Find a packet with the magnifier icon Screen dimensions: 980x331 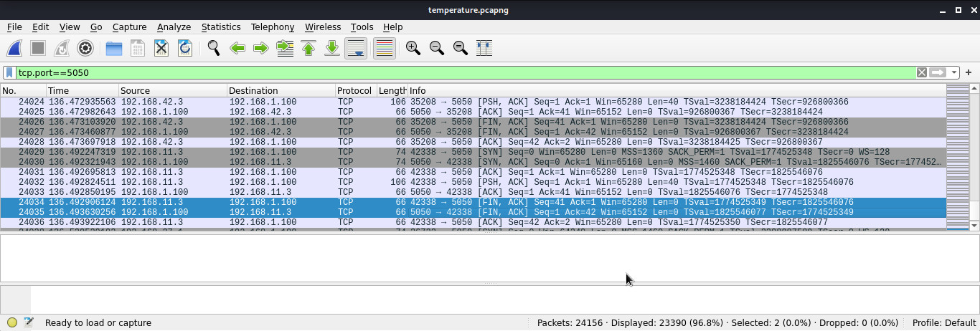(213, 48)
